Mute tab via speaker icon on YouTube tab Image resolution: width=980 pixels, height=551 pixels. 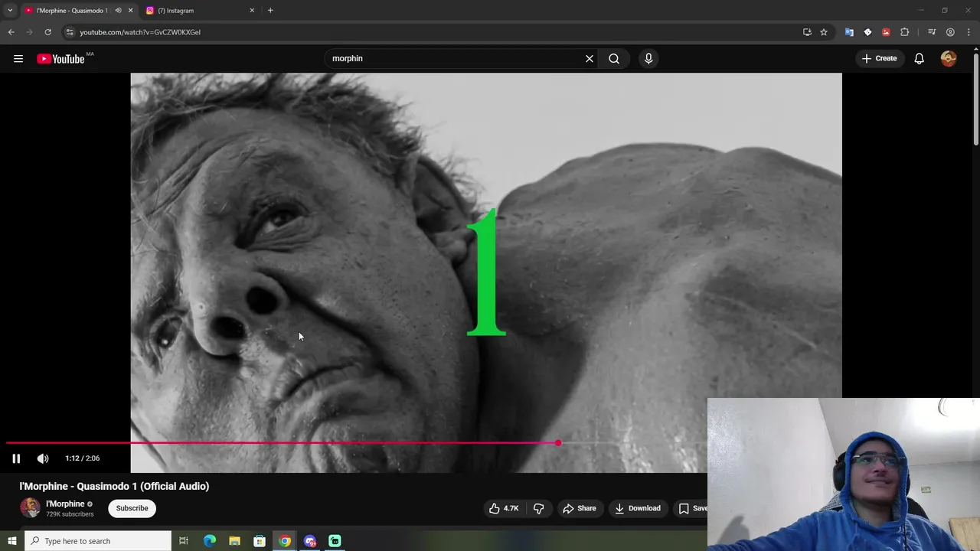click(x=118, y=11)
